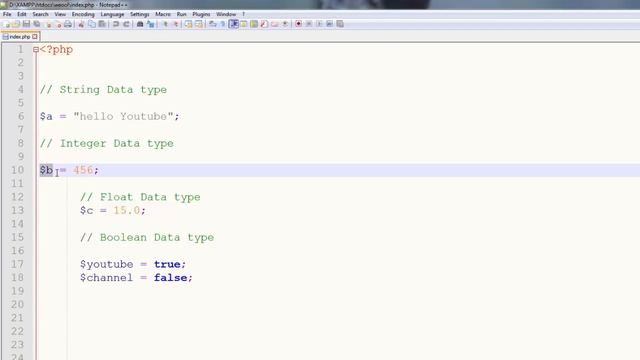The image size is (640, 360).
Task: Toggle Show All Characters icon
Action: coord(223,24)
